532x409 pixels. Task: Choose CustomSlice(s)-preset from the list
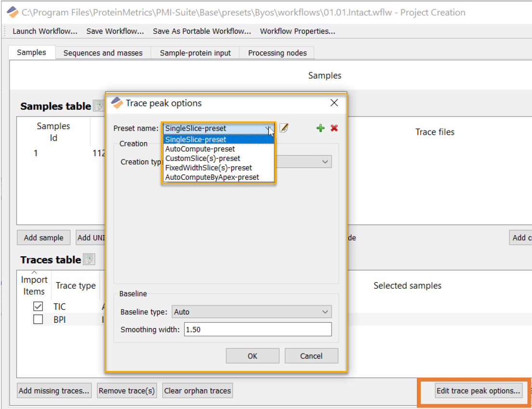tap(218, 158)
